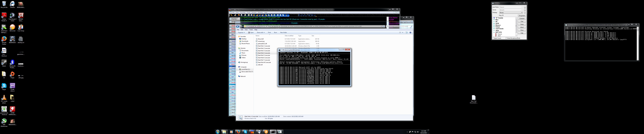Open the mIRC Favorites menu
Image resolution: width=644 pixels, height=134 pixels.
(x=243, y=13)
